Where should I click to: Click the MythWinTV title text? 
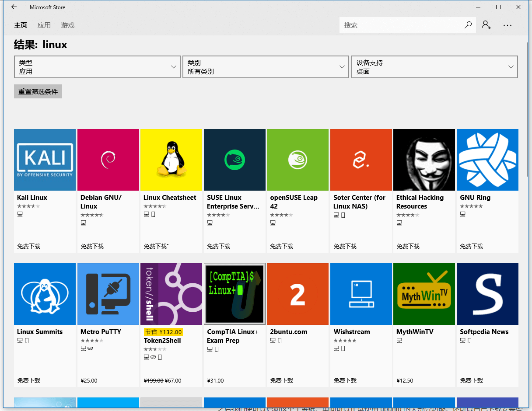415,332
